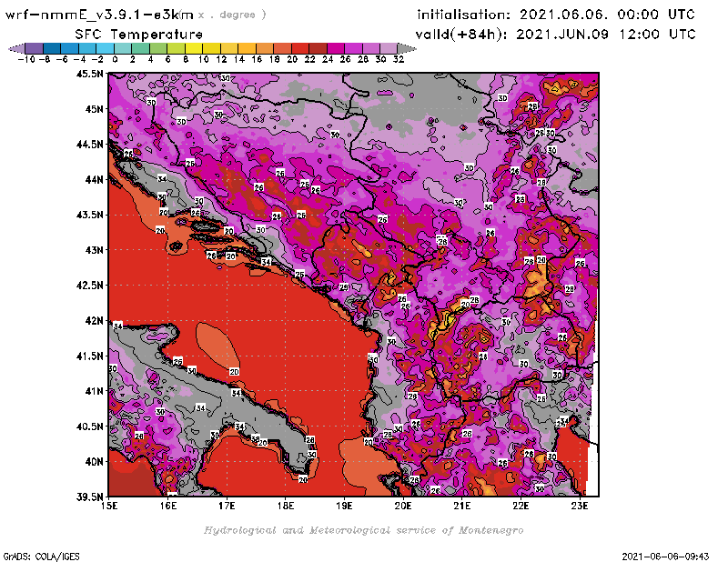
Task: Click the light purple 30 to 32 legend swatch
Action: 389,48
